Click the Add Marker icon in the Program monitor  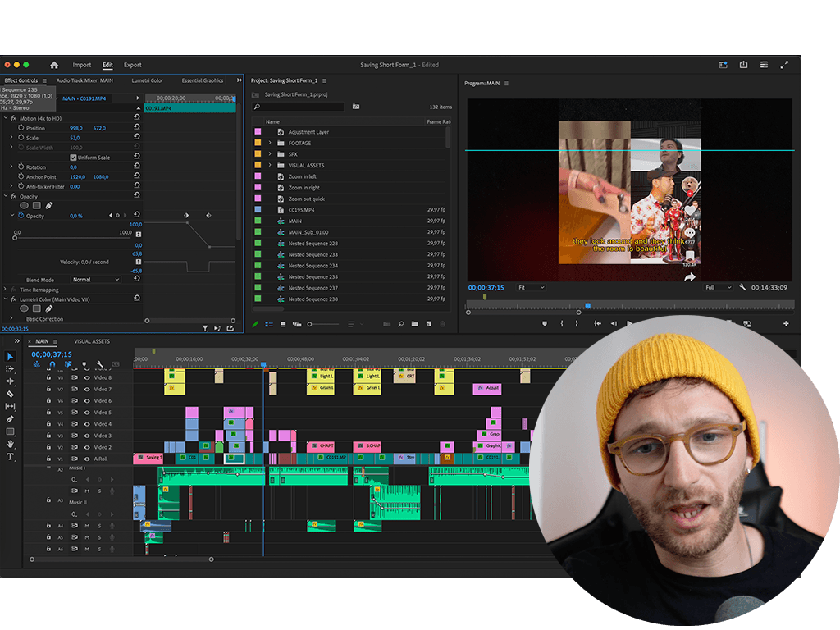click(546, 323)
